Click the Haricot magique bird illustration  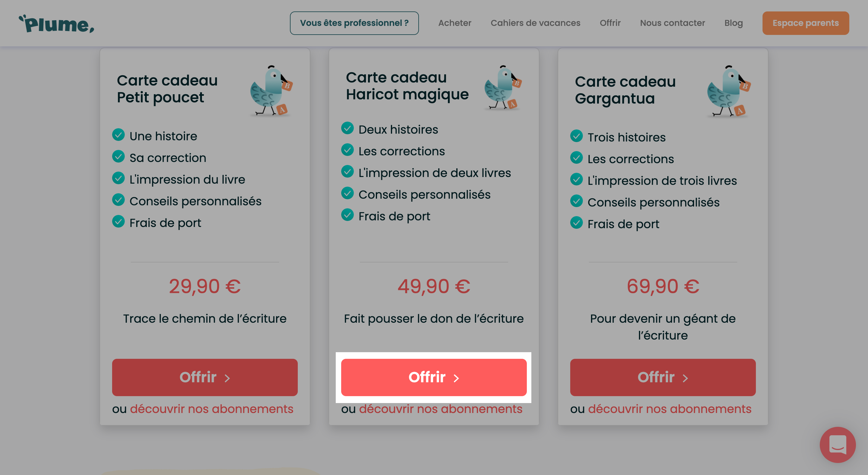pos(503,88)
